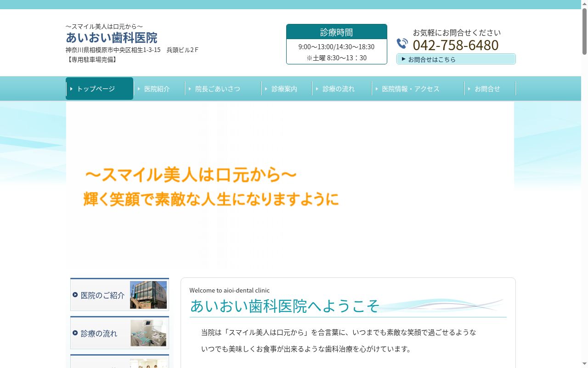The width and height of the screenshot is (588, 368).
Task: Open トップページ menu item
Action: [100, 88]
